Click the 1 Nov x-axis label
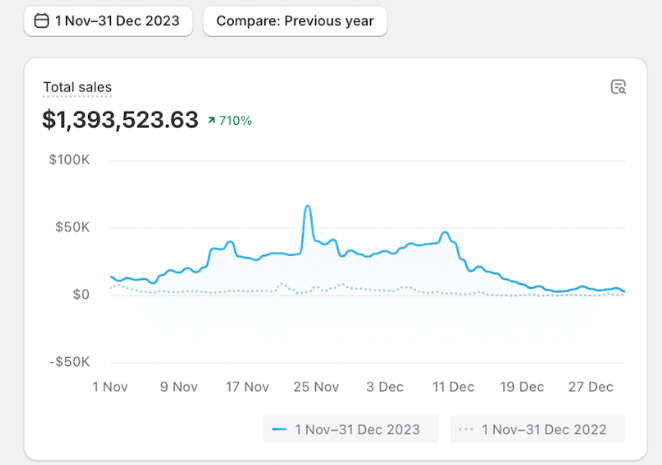This screenshot has height=465, width=662. tap(110, 387)
